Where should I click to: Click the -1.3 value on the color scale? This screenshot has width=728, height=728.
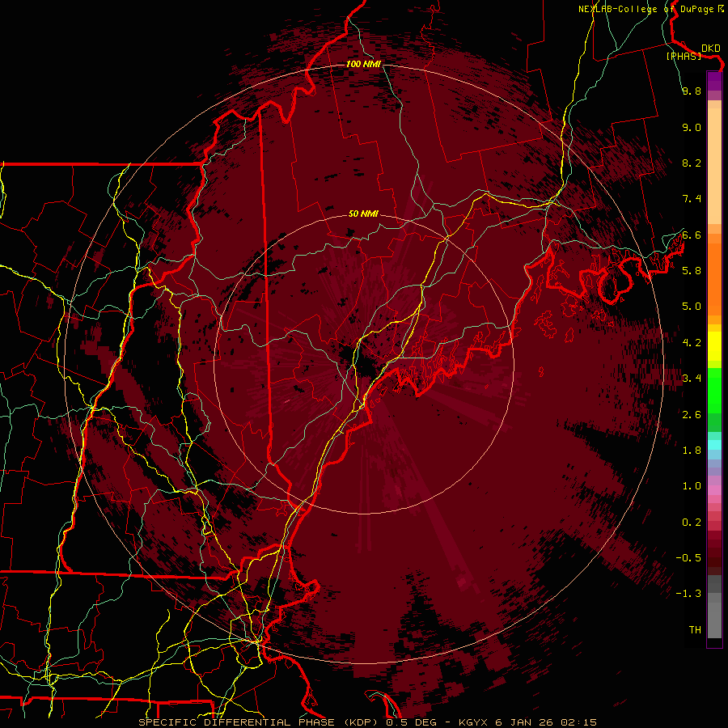coord(688,594)
